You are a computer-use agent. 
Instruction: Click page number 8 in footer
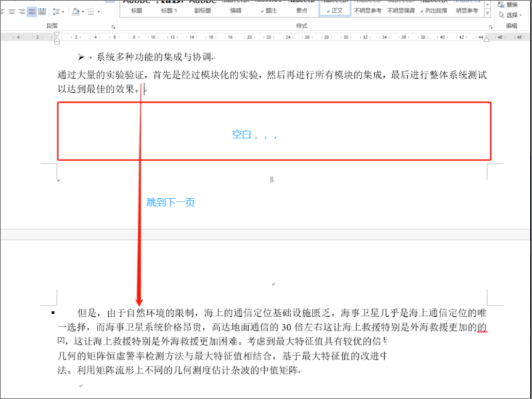pyautogui.click(x=272, y=180)
